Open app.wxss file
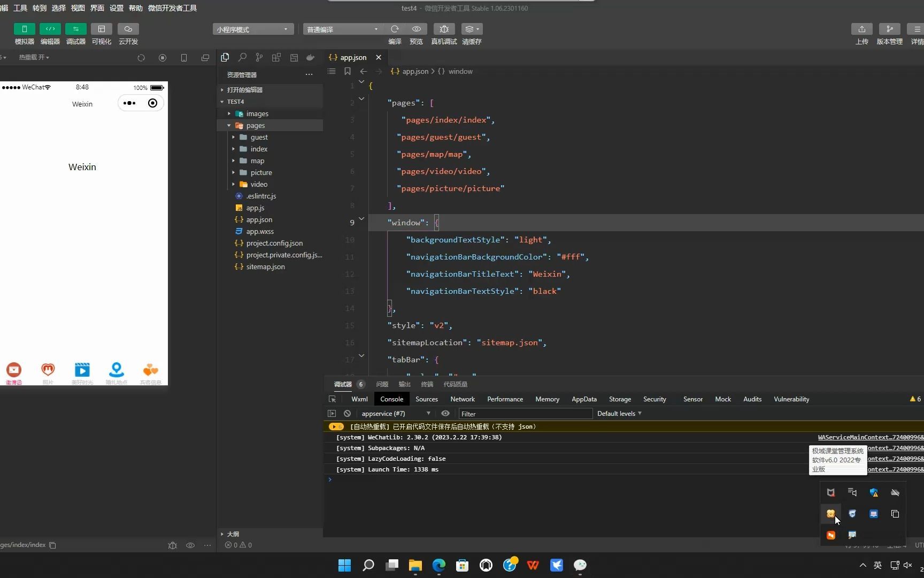Viewport: 924px width, 578px height. 269,231
